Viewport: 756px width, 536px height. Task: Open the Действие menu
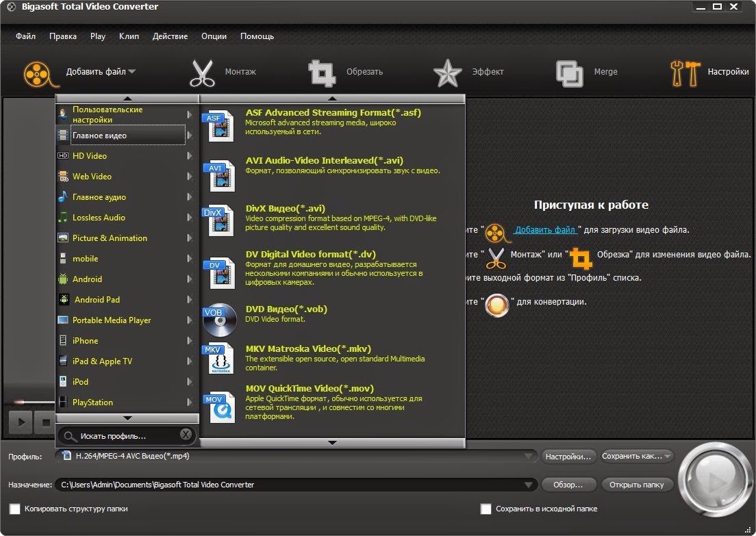171,36
